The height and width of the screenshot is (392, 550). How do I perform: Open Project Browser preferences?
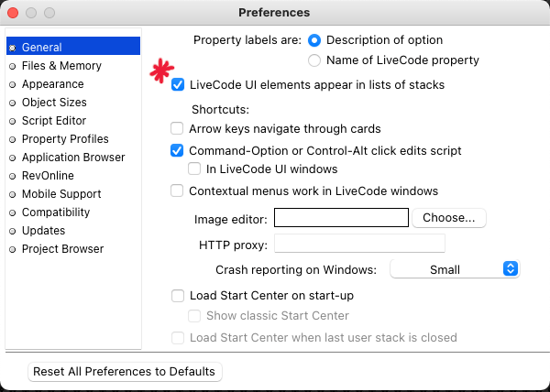pyautogui.click(x=62, y=249)
